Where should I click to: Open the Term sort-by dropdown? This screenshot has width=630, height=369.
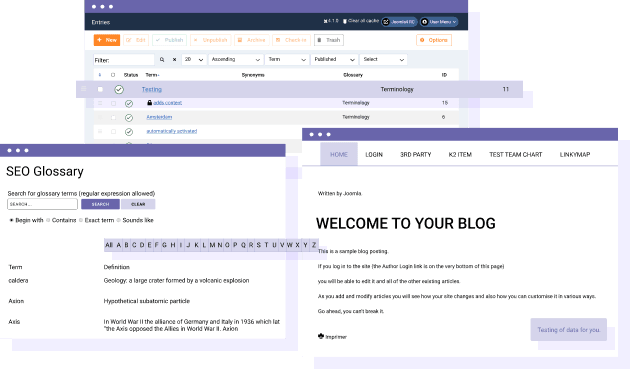[x=287, y=59]
